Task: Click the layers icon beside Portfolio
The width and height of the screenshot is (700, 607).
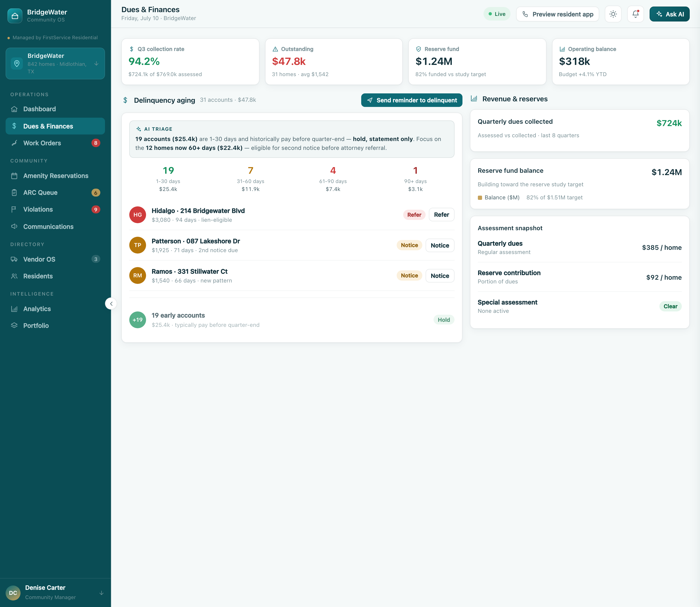Action: click(x=14, y=325)
